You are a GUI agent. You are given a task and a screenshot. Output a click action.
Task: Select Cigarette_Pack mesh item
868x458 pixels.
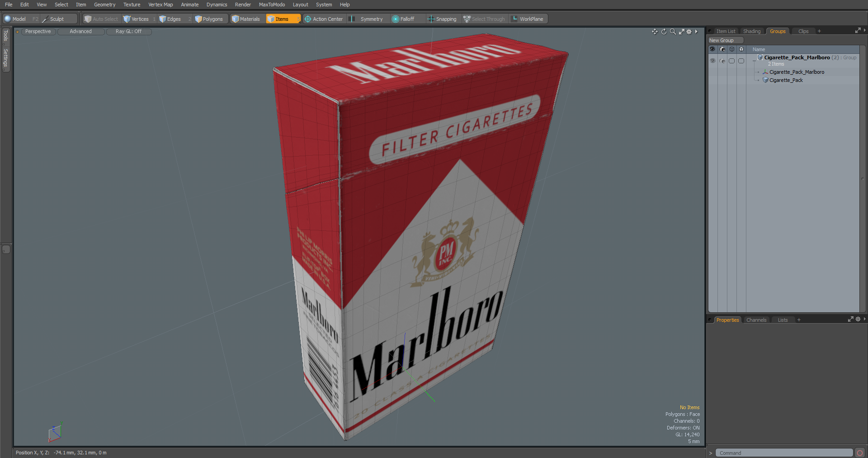786,80
